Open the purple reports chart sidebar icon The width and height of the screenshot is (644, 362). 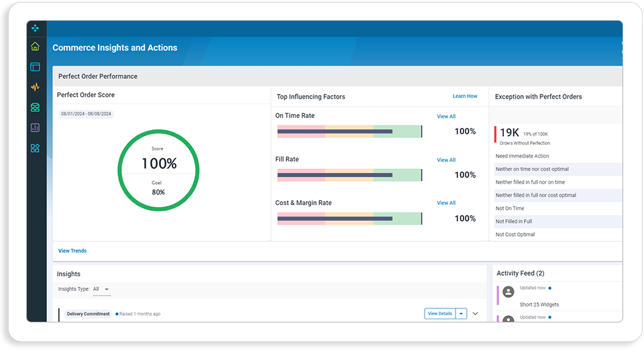(x=36, y=127)
